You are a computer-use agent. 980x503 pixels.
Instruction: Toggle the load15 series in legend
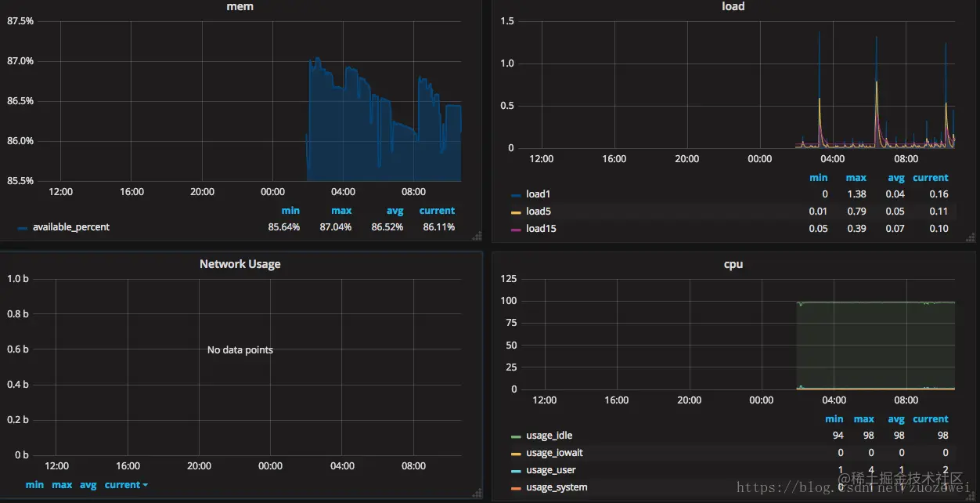[x=542, y=229]
